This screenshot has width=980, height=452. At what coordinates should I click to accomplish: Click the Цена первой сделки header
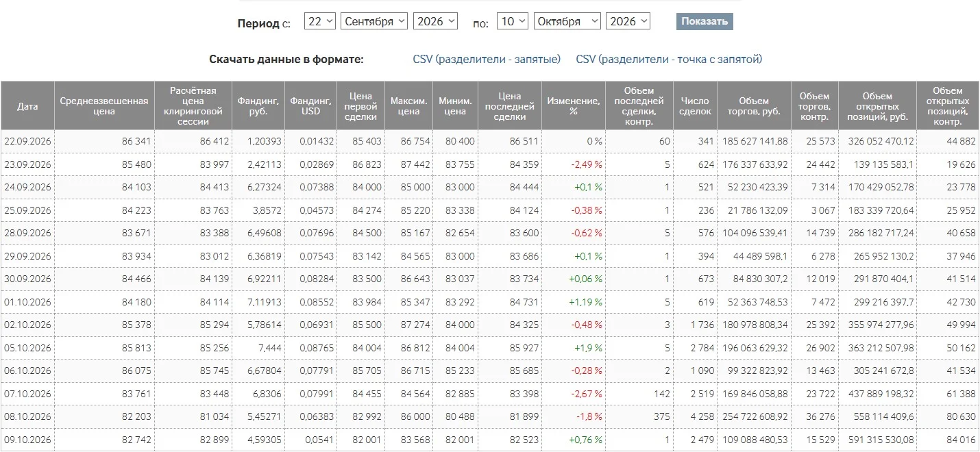[361, 106]
